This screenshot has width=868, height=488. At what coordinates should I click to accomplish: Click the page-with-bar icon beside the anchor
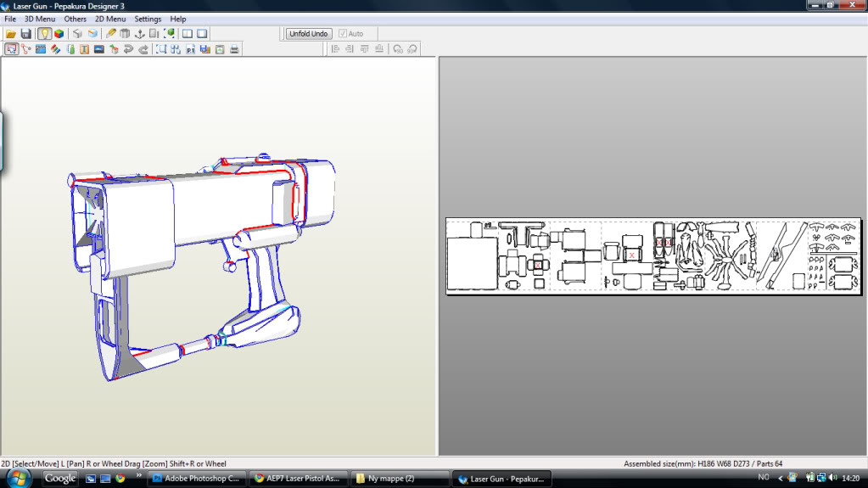click(154, 34)
